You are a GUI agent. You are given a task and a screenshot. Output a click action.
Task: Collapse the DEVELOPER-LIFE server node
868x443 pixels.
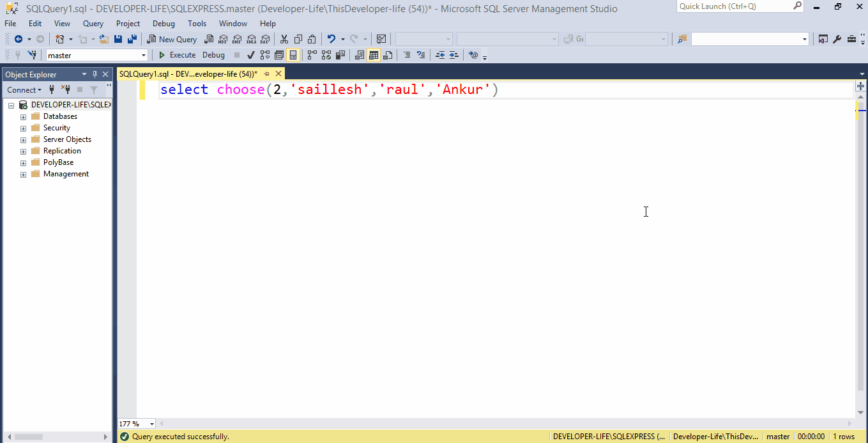pyautogui.click(x=11, y=105)
